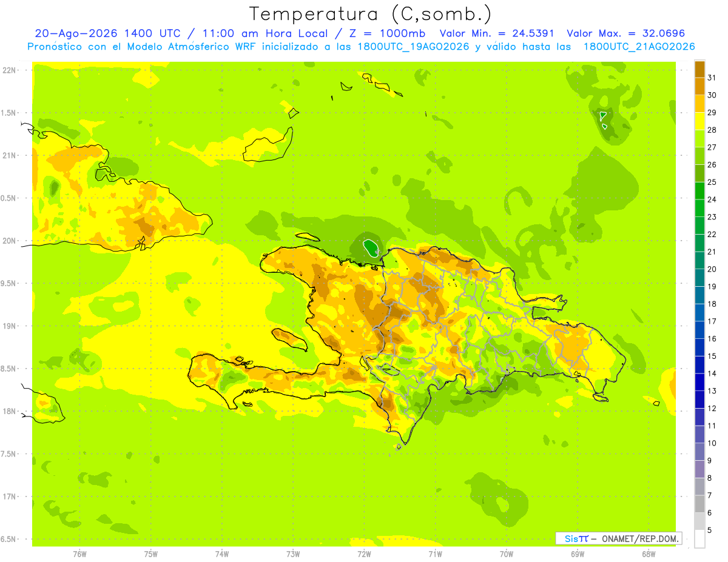Click the legend label '17'
Screen dimensions: 728x562
[712, 321]
